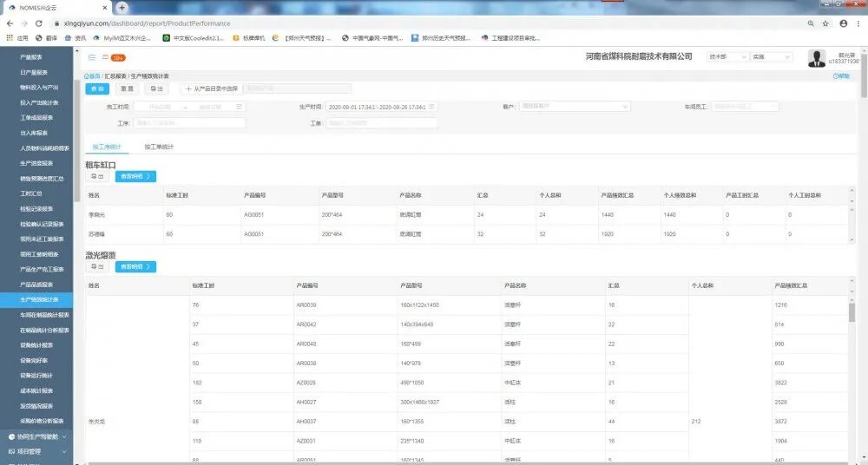The image size is (868, 465).
Task: Open the 翻译 bookmark
Action: point(47,38)
